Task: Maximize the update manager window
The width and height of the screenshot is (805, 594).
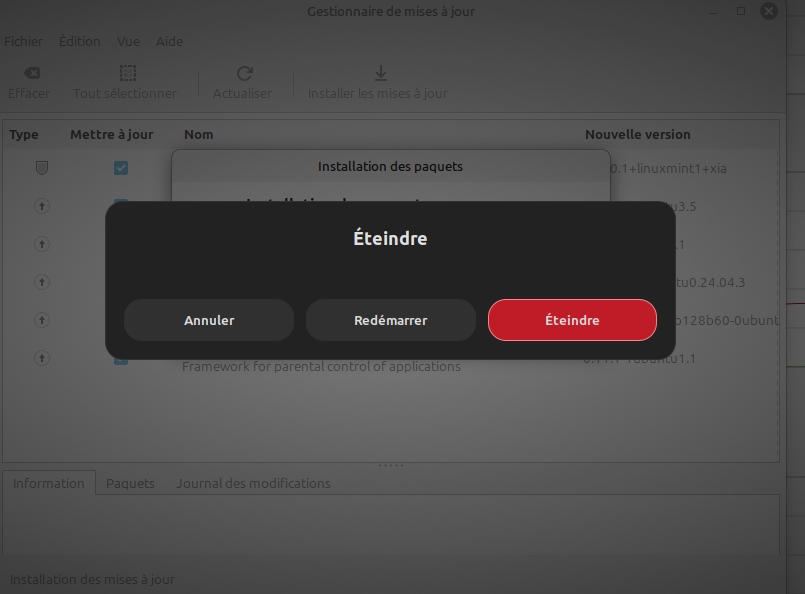Action: [741, 11]
